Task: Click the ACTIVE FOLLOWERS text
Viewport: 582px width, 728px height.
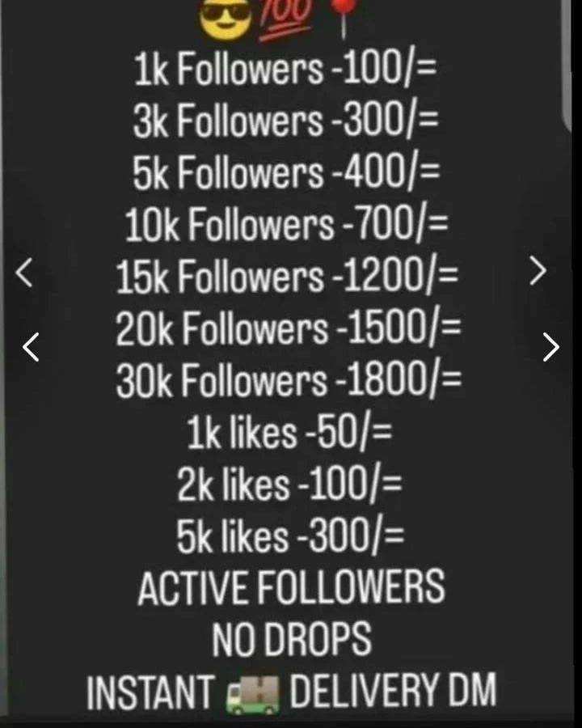Action: click(290, 588)
